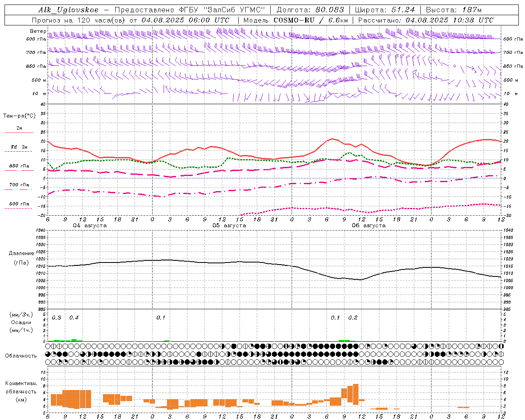Click the red 2m temperature peak on 06 августа
Screen dimensions: 525x420
332,139
